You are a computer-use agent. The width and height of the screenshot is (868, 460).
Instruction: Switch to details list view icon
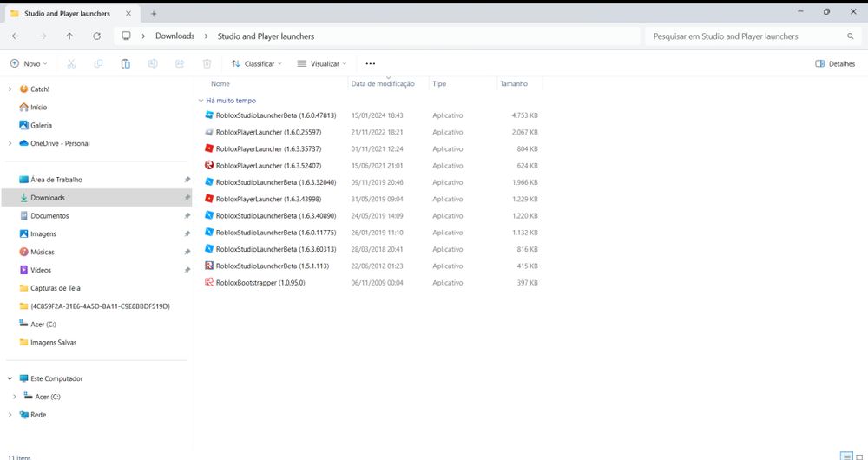[x=846, y=457]
